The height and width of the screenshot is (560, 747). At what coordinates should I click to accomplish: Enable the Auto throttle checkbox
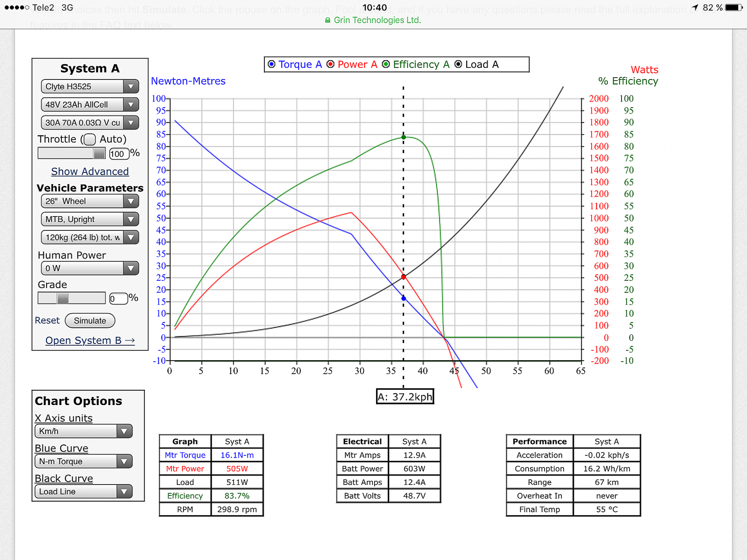[x=90, y=139]
